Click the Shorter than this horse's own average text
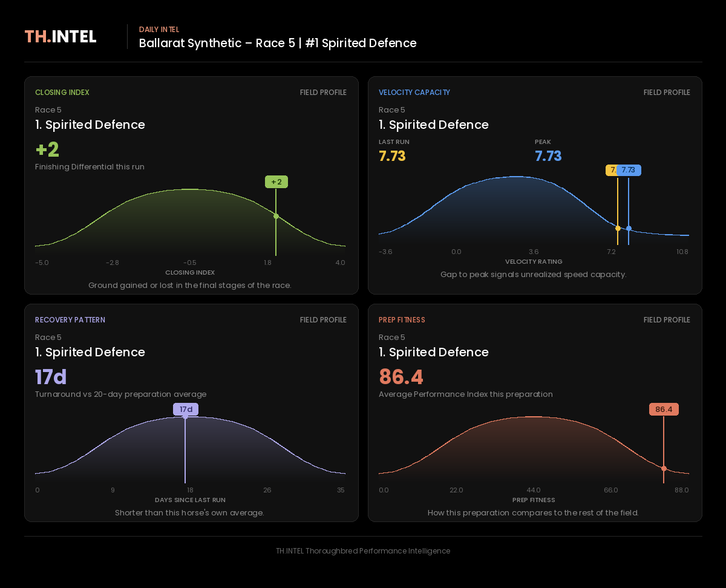The height and width of the screenshot is (588, 726). 190,513
